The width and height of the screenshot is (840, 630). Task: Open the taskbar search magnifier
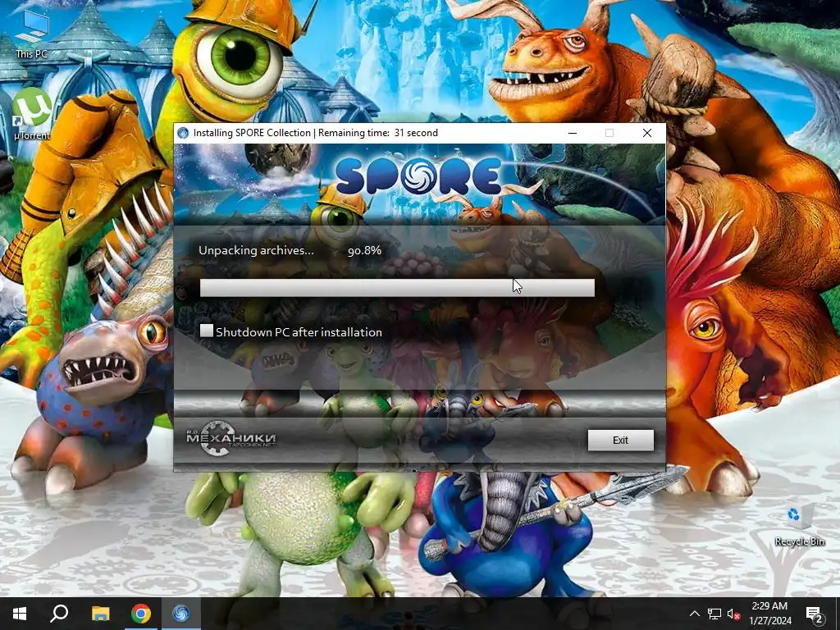pyautogui.click(x=59, y=614)
